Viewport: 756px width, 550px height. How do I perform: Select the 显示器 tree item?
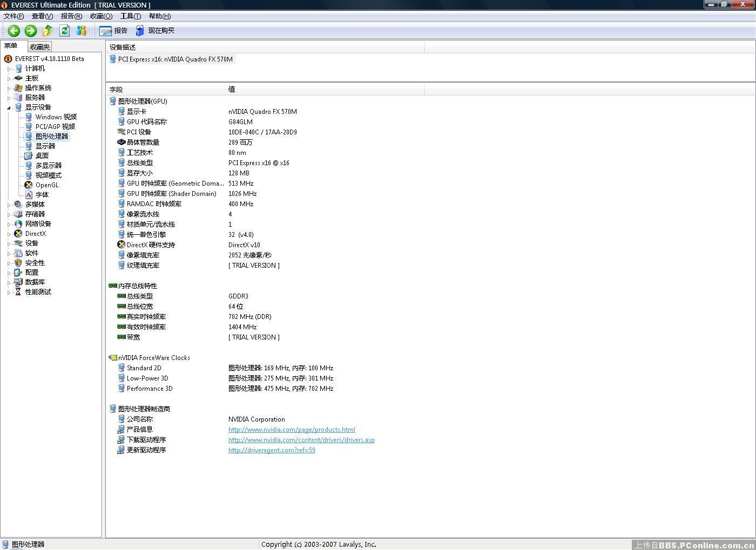[45, 146]
